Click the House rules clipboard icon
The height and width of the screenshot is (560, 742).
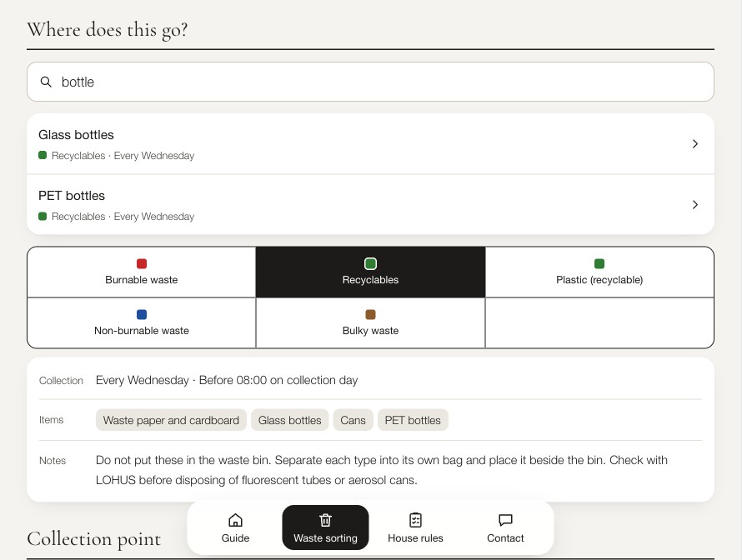coord(415,520)
